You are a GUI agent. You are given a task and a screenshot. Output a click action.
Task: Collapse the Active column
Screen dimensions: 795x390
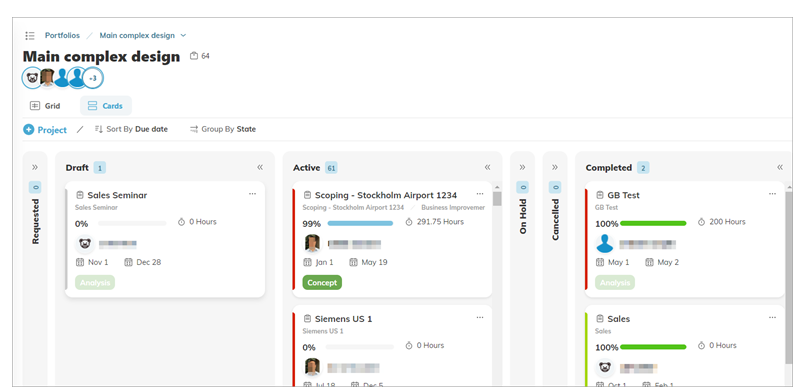point(487,167)
